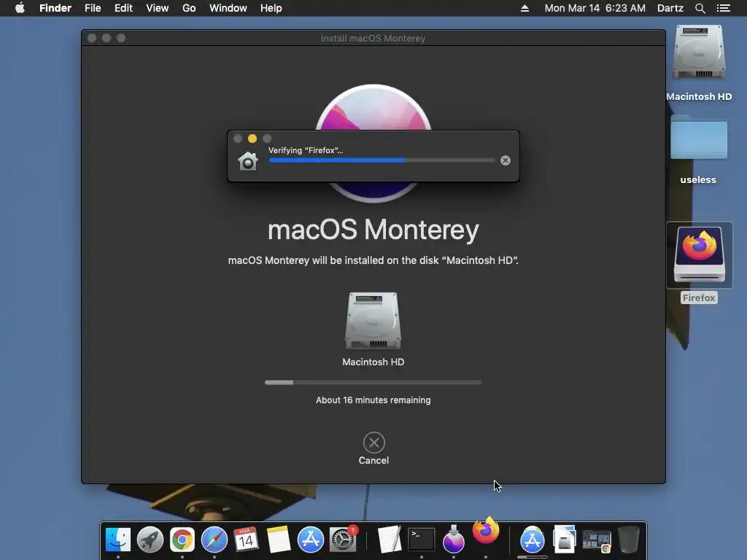
Task: Open Calendar showing MAR 14 in Dock
Action: tap(246, 540)
